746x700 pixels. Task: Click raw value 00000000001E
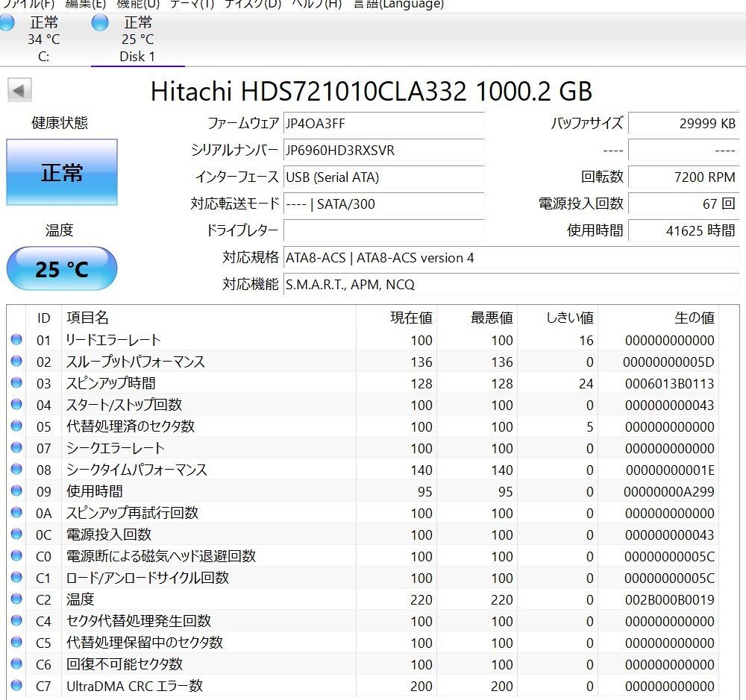(x=670, y=470)
